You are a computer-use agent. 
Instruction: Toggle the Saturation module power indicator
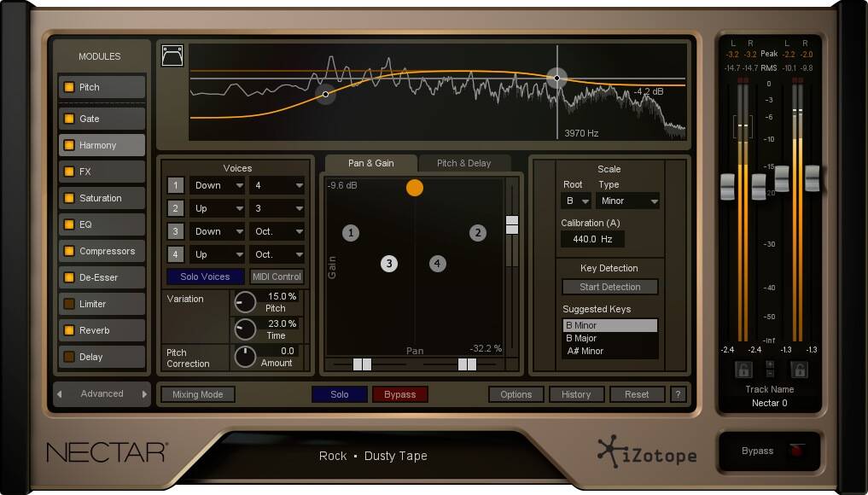69,198
